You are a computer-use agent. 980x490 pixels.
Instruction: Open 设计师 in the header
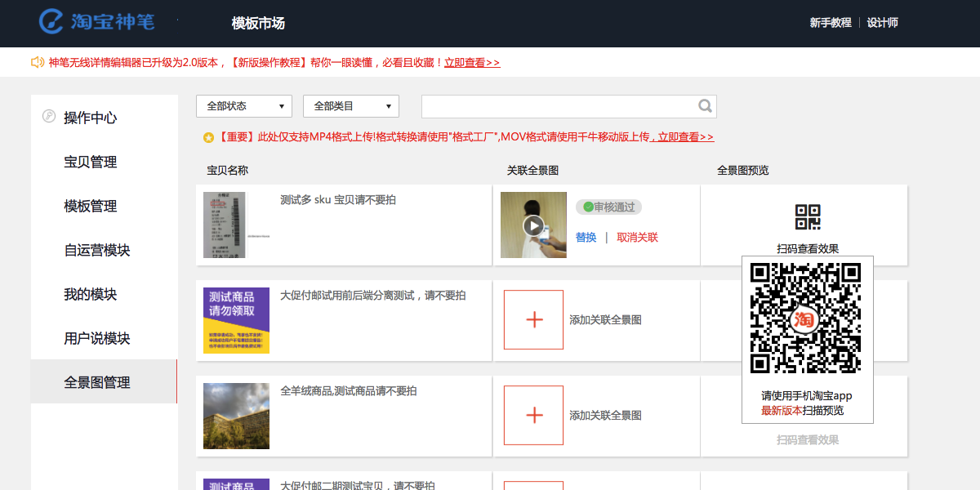click(x=883, y=23)
